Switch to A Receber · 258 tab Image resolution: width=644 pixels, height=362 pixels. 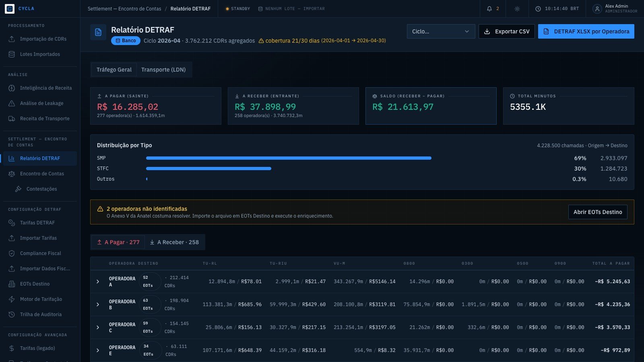pyautogui.click(x=174, y=242)
